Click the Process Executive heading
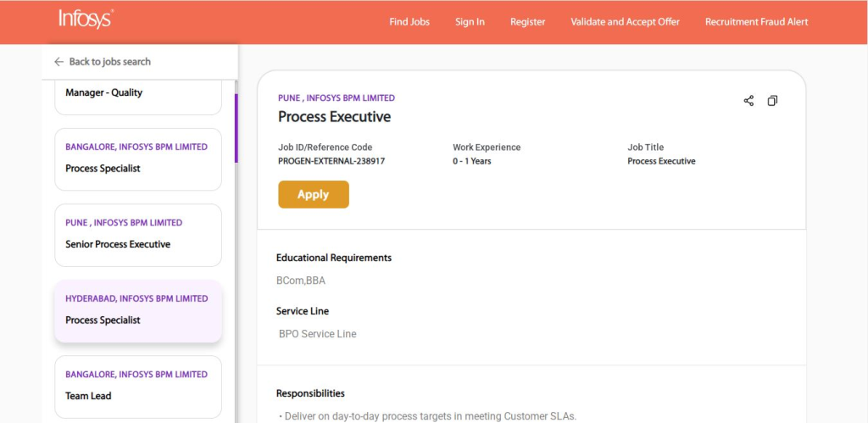The height and width of the screenshot is (423, 868). (x=334, y=117)
